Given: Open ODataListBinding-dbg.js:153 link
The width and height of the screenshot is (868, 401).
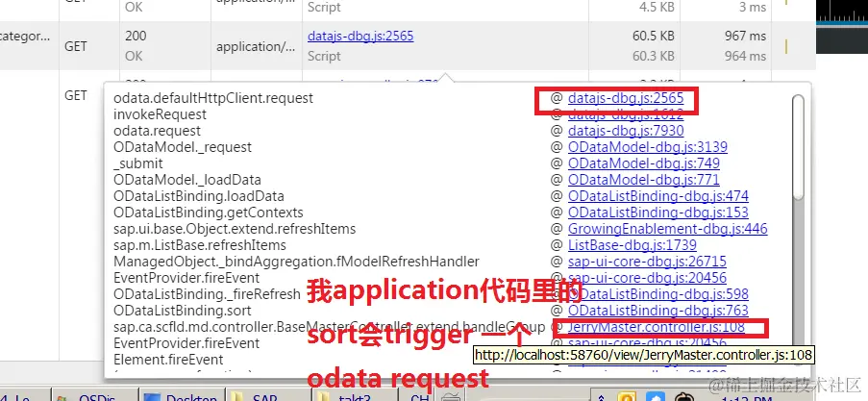Looking at the screenshot, I should (658, 213).
